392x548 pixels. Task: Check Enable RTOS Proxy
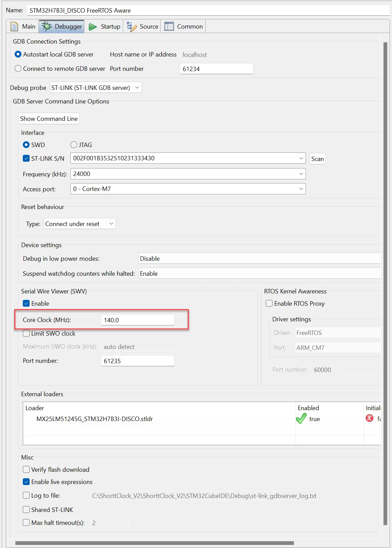(269, 303)
